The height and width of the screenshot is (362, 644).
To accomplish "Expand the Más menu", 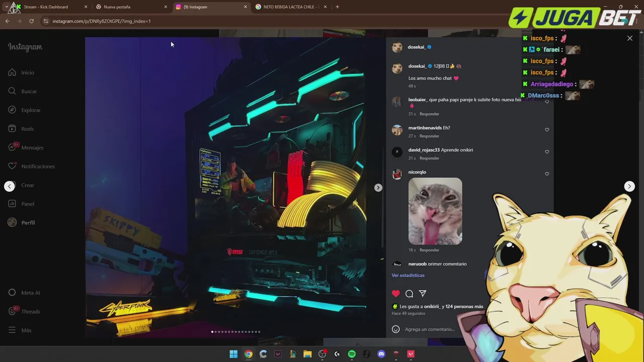I will (20, 330).
